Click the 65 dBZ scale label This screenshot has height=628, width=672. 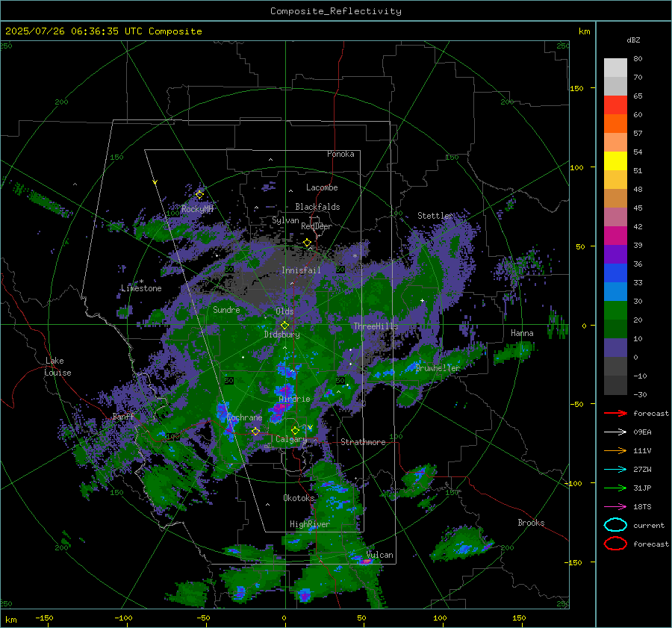(638, 96)
